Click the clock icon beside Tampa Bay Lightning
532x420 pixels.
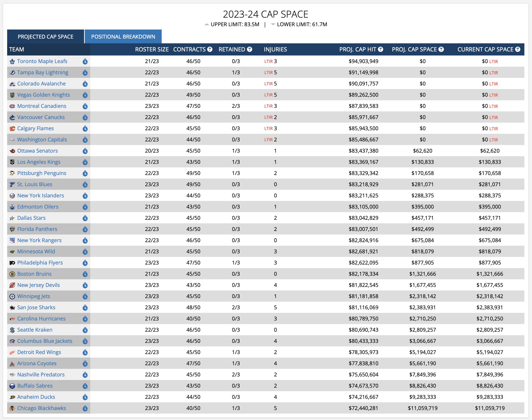click(85, 73)
